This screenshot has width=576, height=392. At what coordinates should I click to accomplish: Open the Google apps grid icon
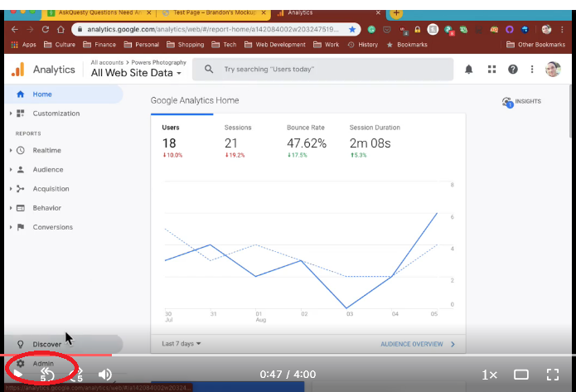[491, 69]
